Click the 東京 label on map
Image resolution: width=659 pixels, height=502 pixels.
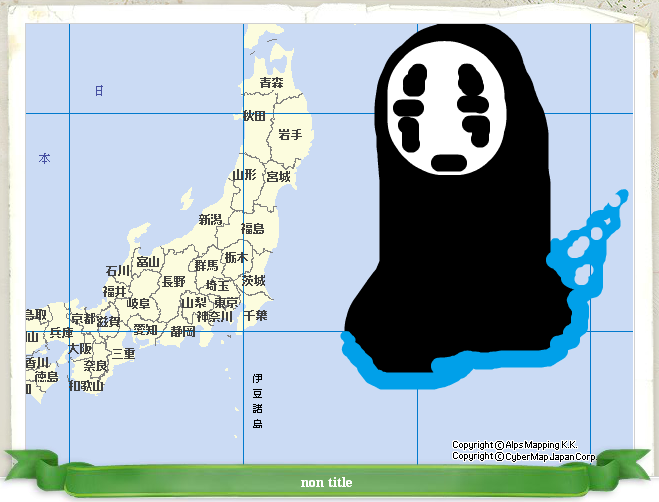point(226,303)
